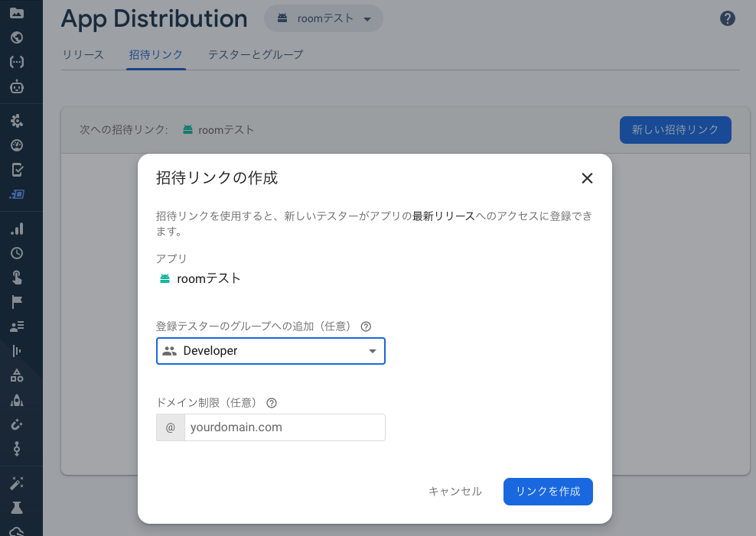The image size is (756, 536).
Task: Open help icon at top right
Action: (727, 18)
